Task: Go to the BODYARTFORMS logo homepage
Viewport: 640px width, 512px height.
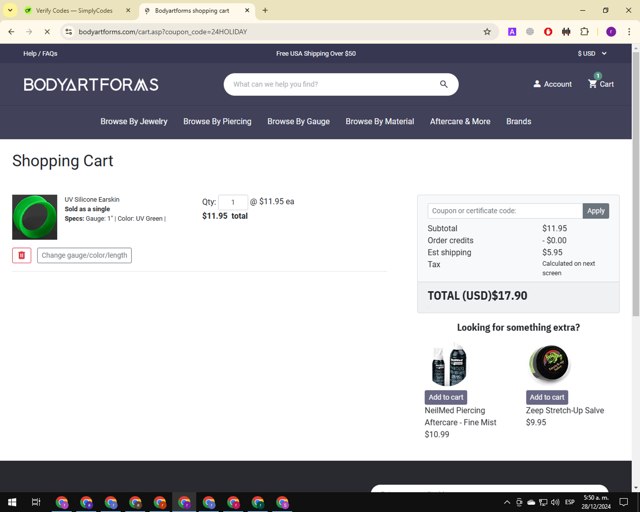Action: 91,85
